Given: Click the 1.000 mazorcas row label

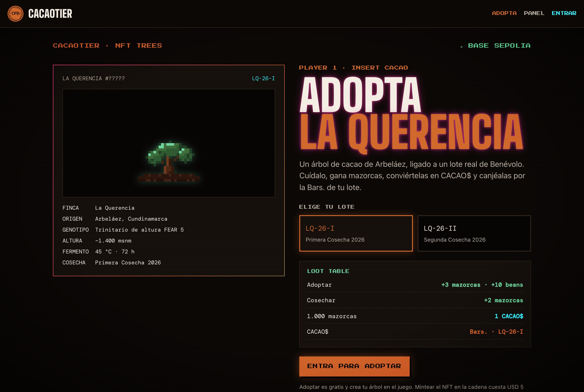Looking at the screenshot, I should click(x=332, y=316).
